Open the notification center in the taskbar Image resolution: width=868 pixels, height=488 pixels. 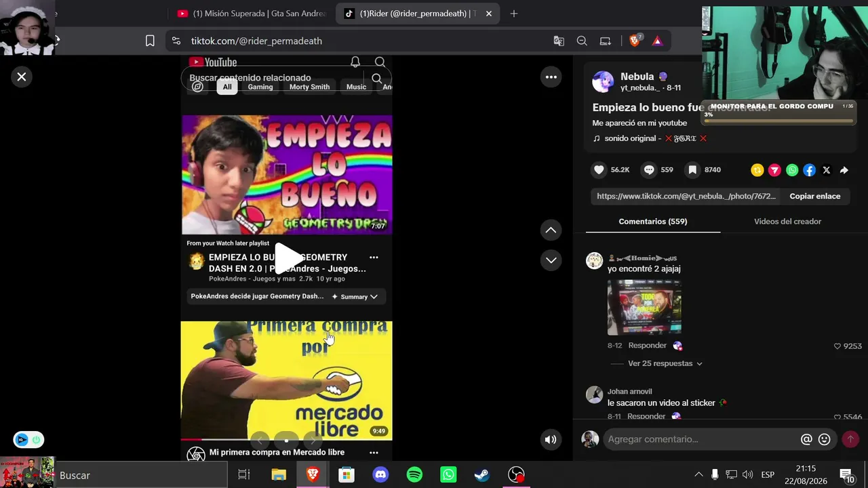point(847,475)
